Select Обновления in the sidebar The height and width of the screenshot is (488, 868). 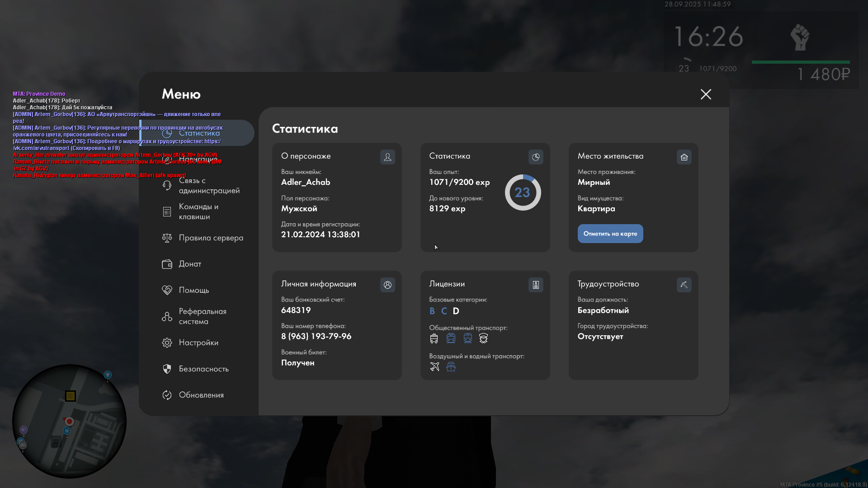coord(201,395)
